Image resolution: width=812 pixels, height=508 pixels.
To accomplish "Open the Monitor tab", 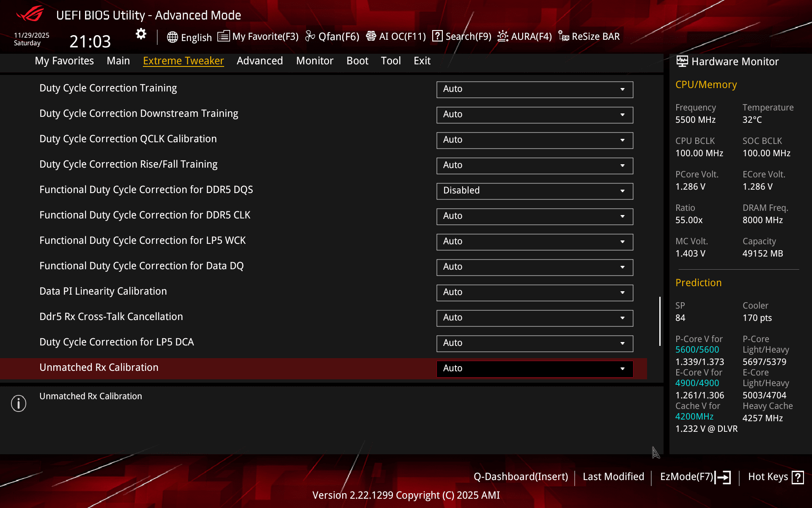I will 315,61.
